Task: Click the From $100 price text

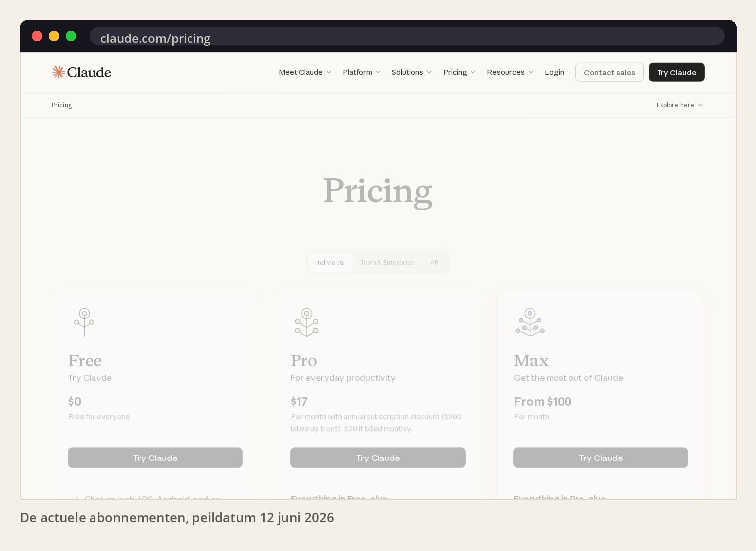Action: [543, 401]
